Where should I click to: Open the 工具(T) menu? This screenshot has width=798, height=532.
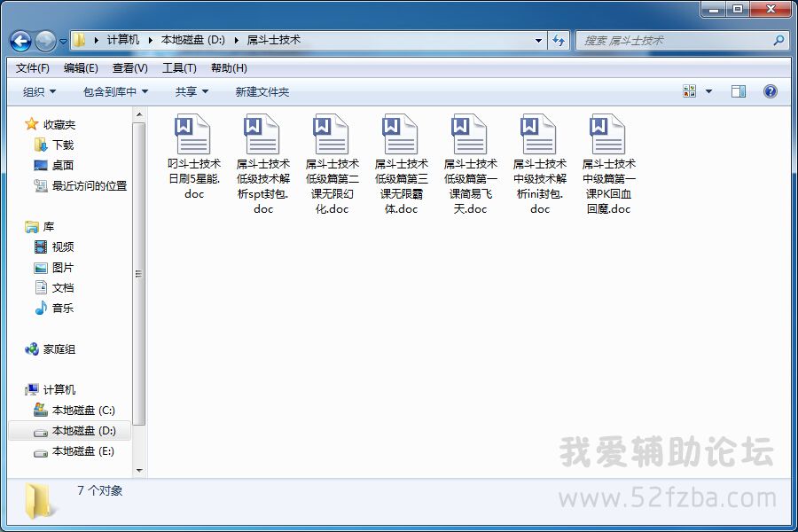pyautogui.click(x=179, y=68)
